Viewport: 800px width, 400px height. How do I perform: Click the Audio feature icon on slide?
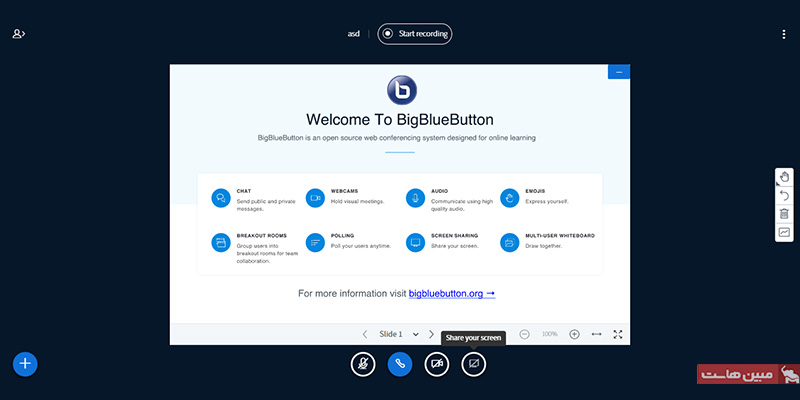pos(415,198)
